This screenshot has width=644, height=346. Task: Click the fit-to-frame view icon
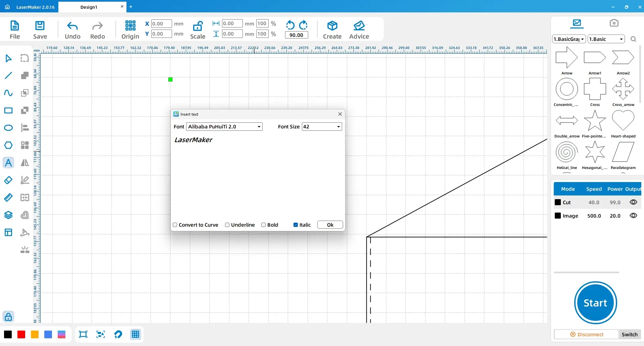pos(83,334)
